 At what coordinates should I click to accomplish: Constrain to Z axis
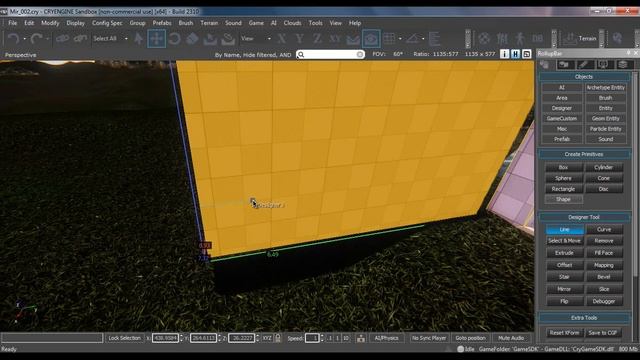[317, 39]
